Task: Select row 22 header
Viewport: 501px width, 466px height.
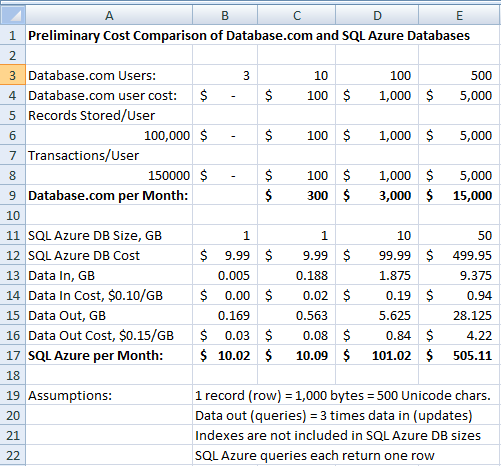Action: pyautogui.click(x=13, y=455)
